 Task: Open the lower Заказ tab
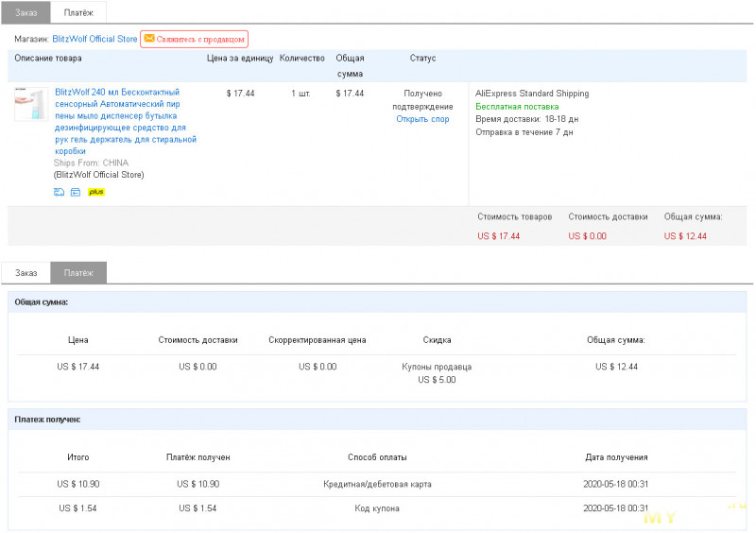click(26, 273)
